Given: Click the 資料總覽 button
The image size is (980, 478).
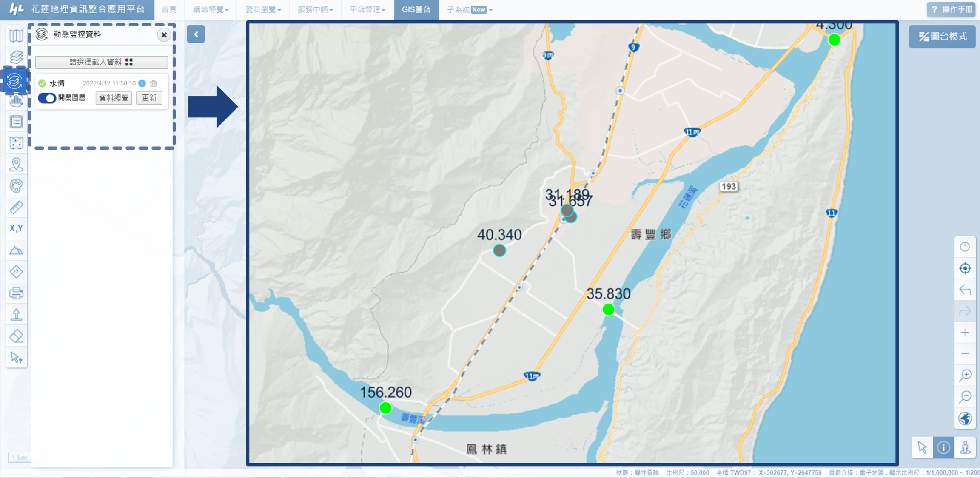Looking at the screenshot, I should coord(114,98).
